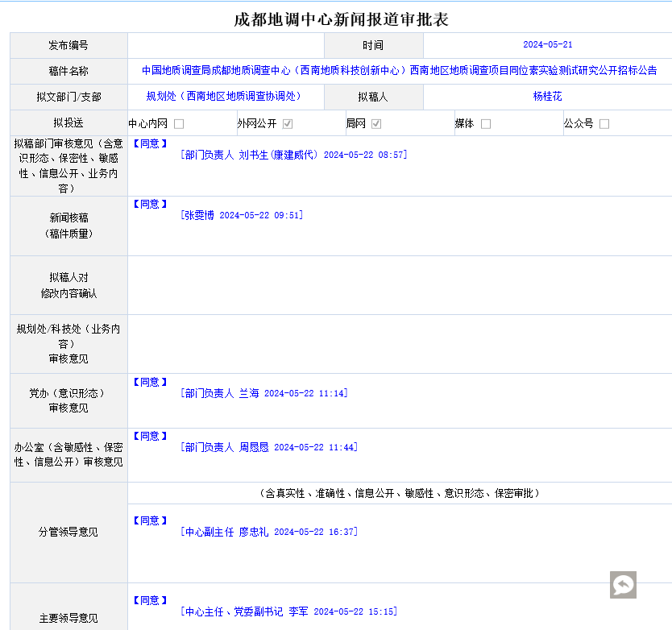This screenshot has width=672, height=630.
Task: Click the form title 成都地调中心新闻报道审批表
Action: [341, 19]
